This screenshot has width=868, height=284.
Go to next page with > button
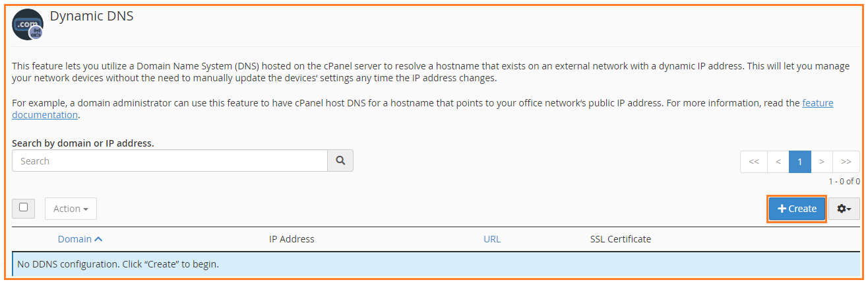(822, 161)
